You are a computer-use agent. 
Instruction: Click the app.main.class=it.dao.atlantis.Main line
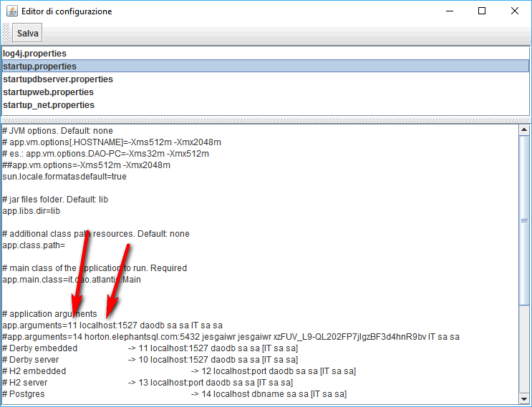point(72,280)
